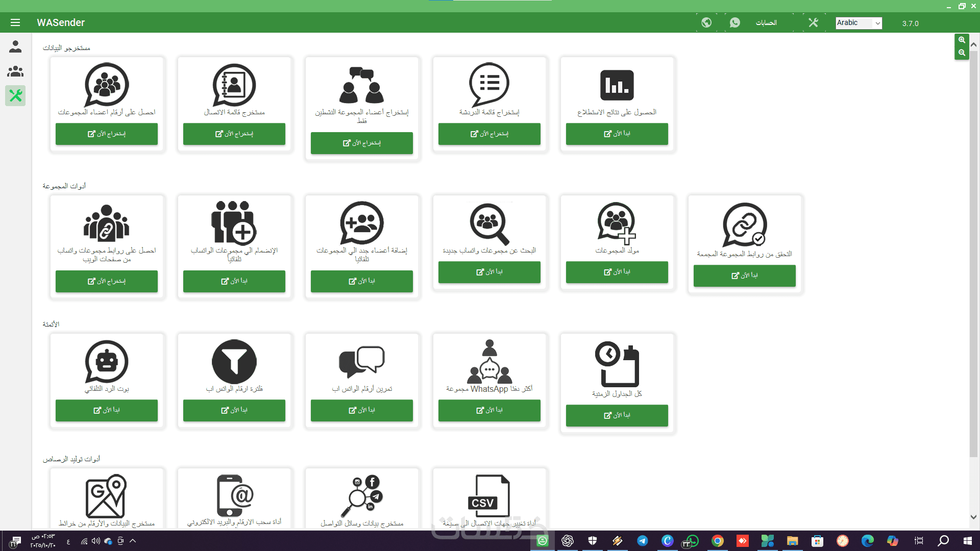Click the WhatsApp icon in header

point(735,22)
